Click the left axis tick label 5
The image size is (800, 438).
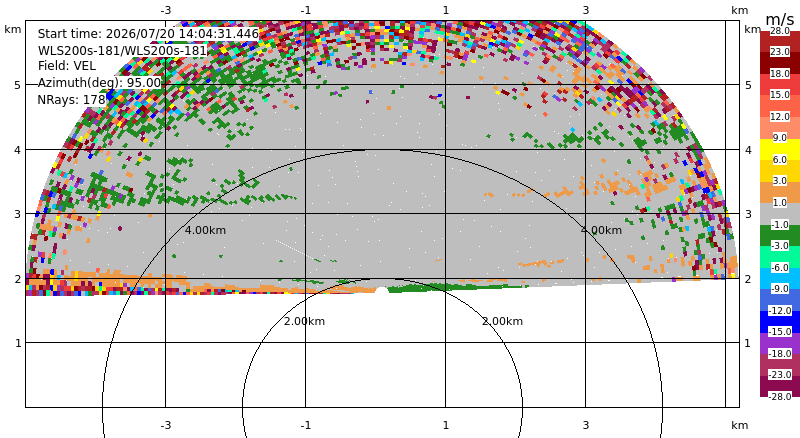18,85
